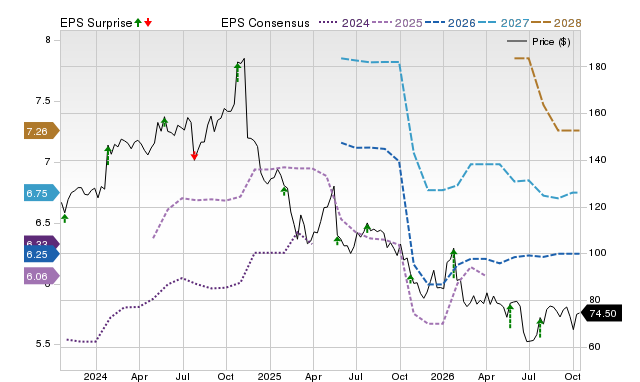Click the EPS Surprise legend label
The image size is (640, 382).
[96, 23]
